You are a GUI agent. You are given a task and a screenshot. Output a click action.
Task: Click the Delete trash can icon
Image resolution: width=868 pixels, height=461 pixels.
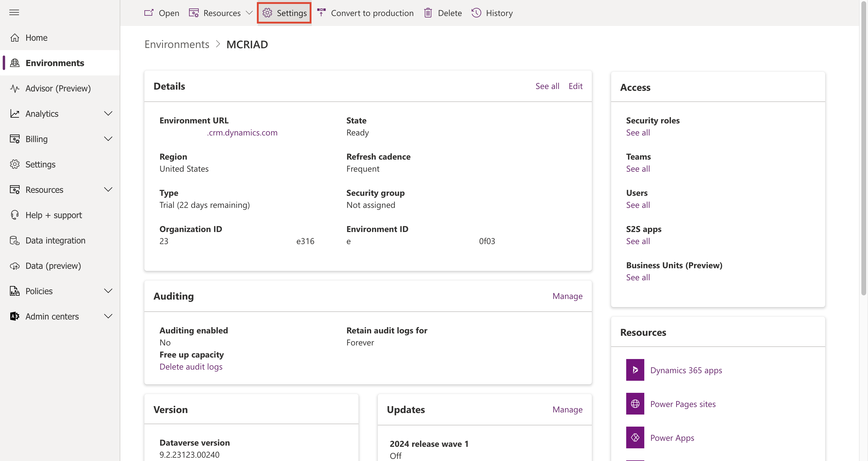tap(428, 13)
